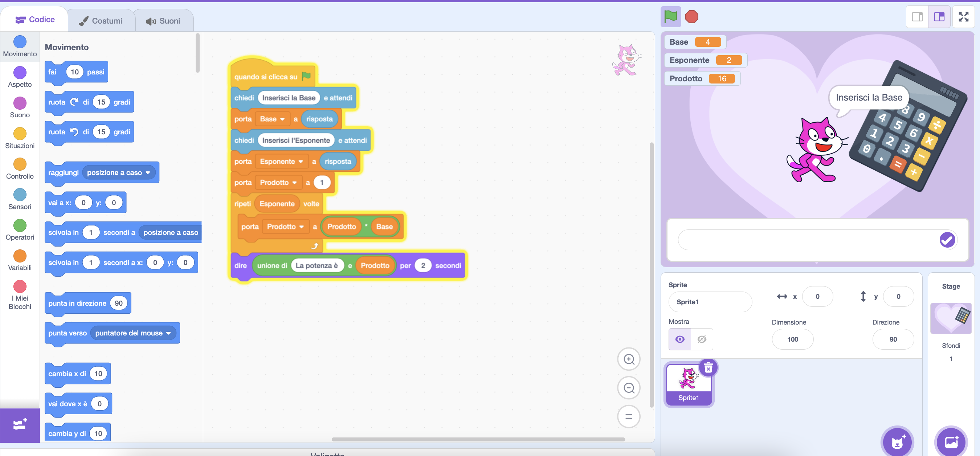Stop the project with red stop sign
This screenshot has height=456, width=980.
(692, 17)
